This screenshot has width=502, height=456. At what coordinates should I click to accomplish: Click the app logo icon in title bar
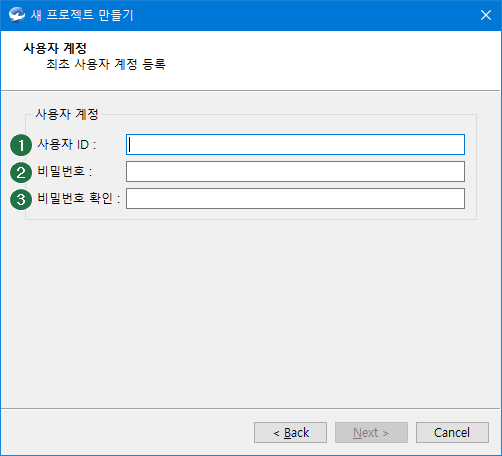pos(17,15)
